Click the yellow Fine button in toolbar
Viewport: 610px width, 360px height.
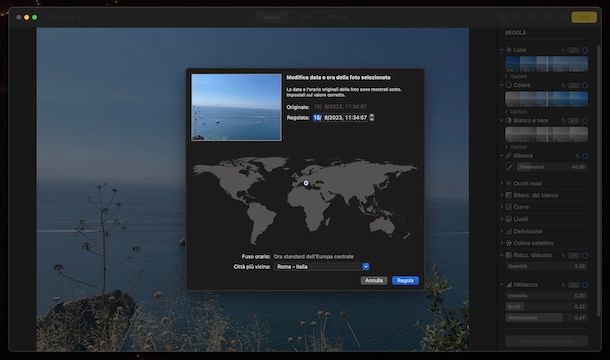(x=584, y=17)
